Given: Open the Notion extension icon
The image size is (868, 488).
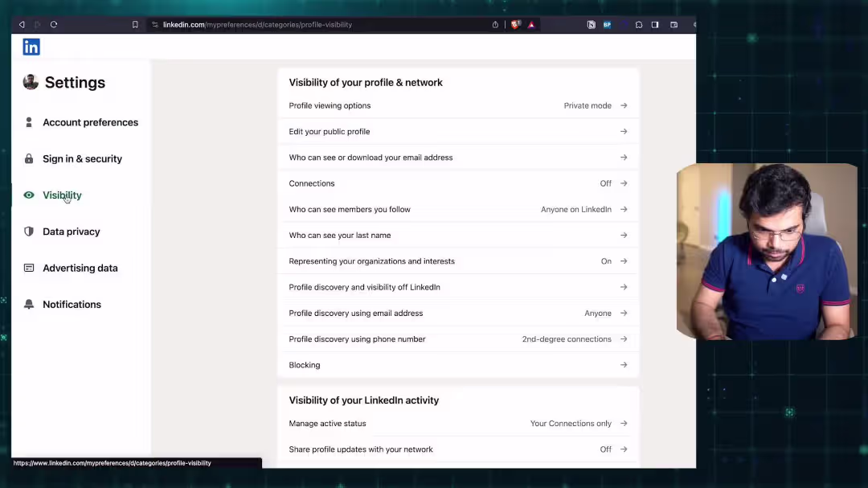Looking at the screenshot, I should click(x=592, y=24).
